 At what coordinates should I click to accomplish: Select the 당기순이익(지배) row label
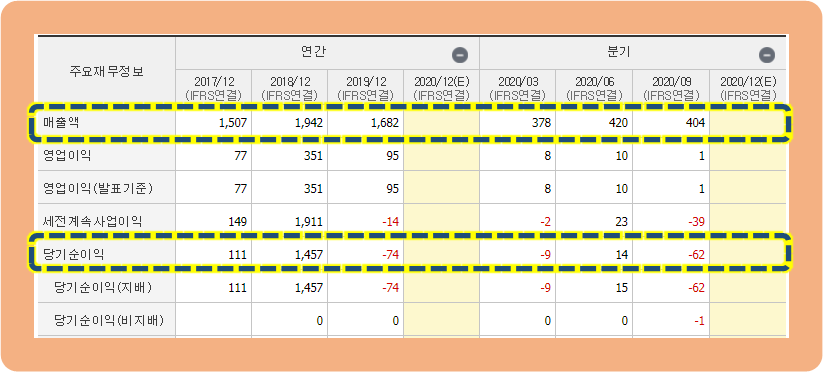104,288
